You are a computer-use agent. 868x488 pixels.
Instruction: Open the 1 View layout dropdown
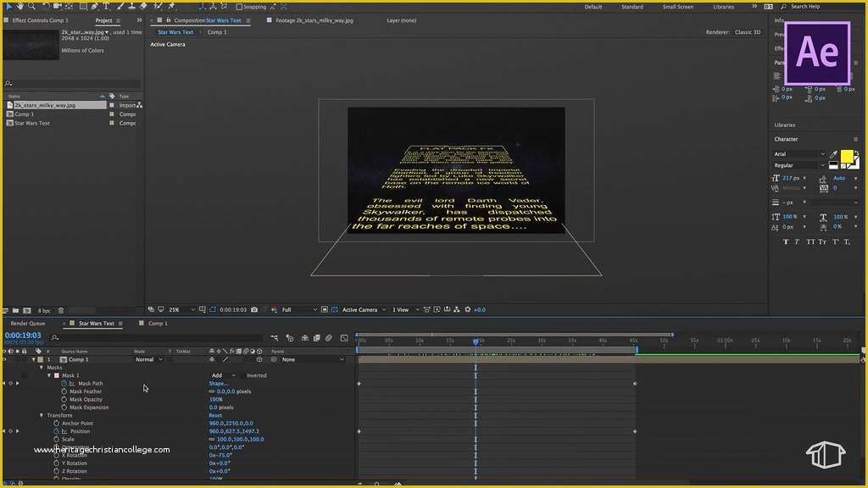point(405,310)
